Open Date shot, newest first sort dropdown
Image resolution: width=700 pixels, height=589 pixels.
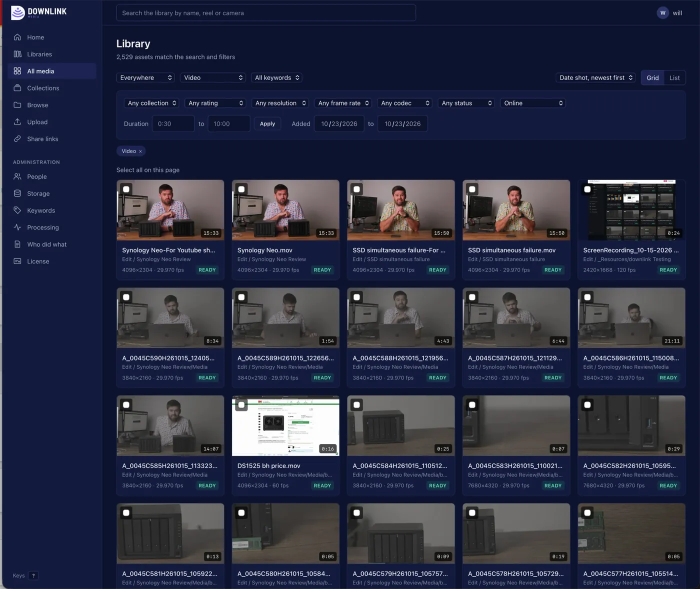(595, 77)
